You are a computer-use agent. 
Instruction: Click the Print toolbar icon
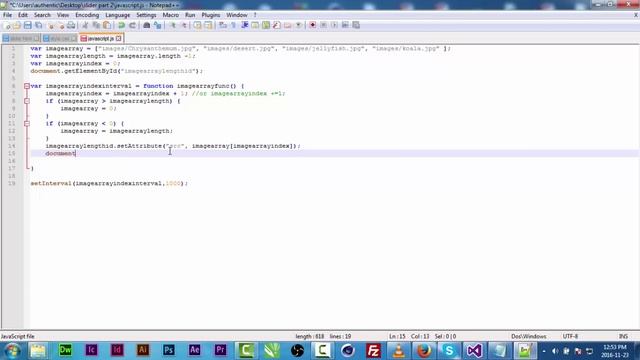[71, 25]
